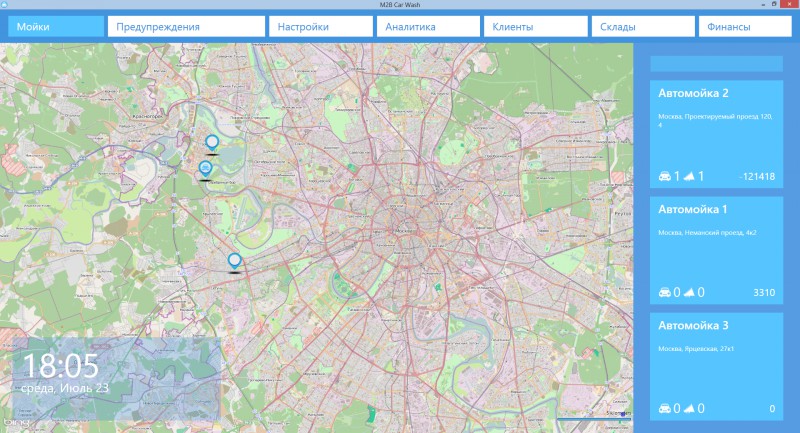Click the search field above car wash list
This screenshot has width=800, height=433.
716,64
